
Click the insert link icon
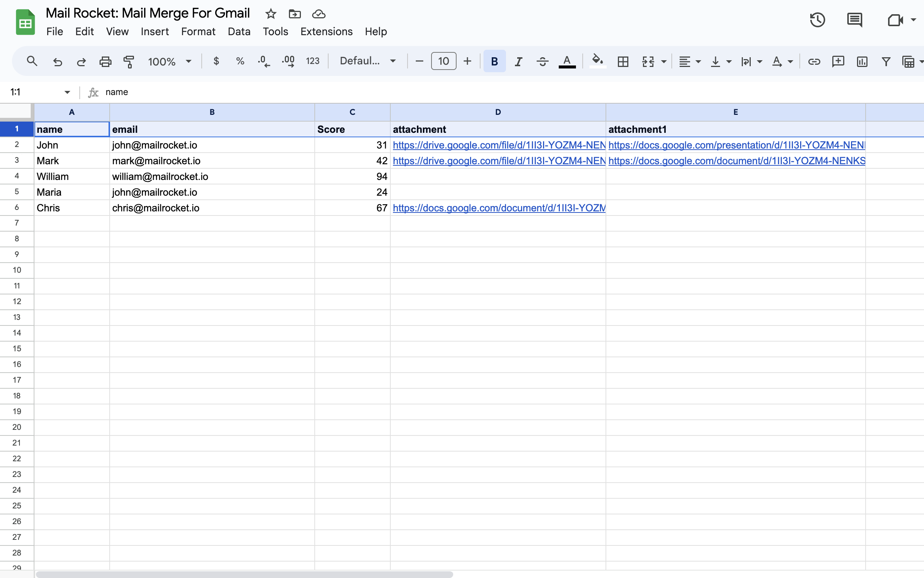tap(814, 61)
